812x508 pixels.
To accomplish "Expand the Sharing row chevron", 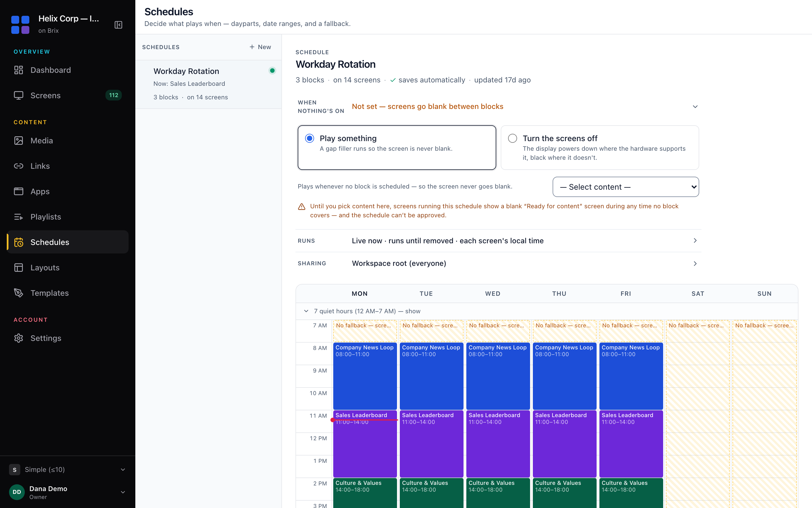I will tap(695, 263).
